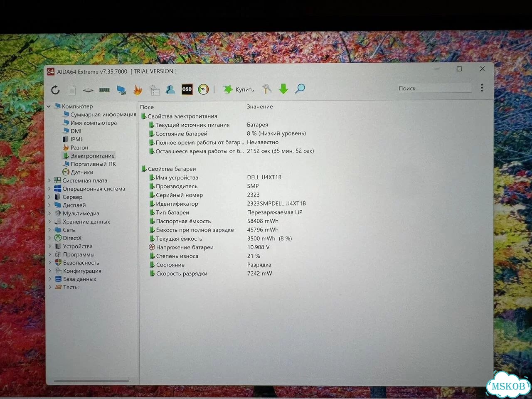The height and width of the screenshot is (399, 532).
Task: Select Конфигурация tree item
Action: point(79,271)
